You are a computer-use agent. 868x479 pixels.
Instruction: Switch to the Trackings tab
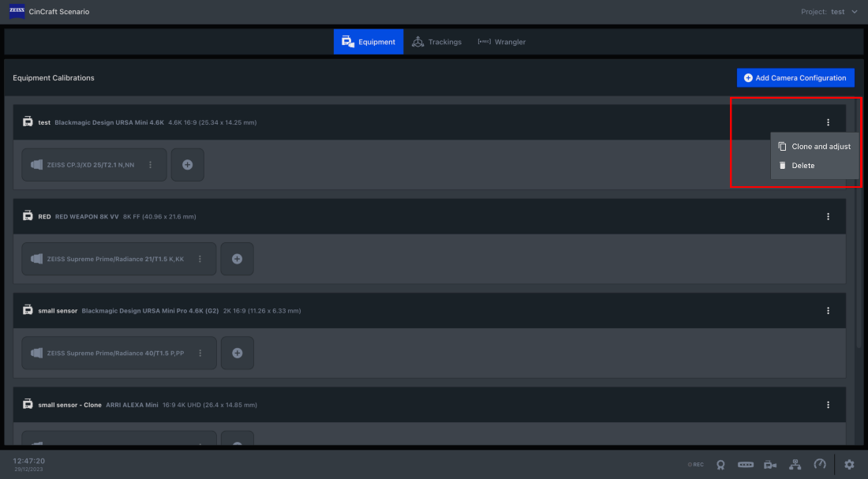[x=437, y=42]
